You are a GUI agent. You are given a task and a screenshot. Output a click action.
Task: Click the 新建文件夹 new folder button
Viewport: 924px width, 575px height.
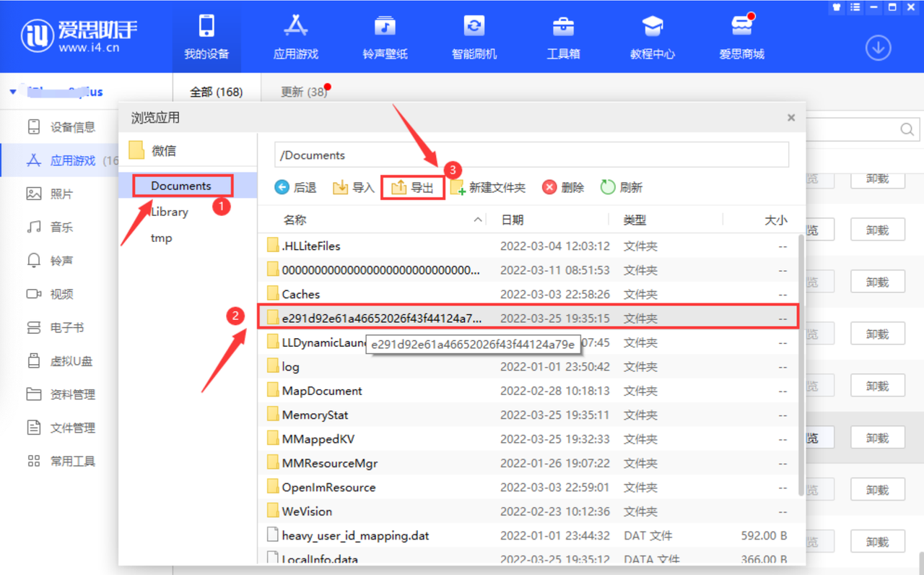(488, 188)
